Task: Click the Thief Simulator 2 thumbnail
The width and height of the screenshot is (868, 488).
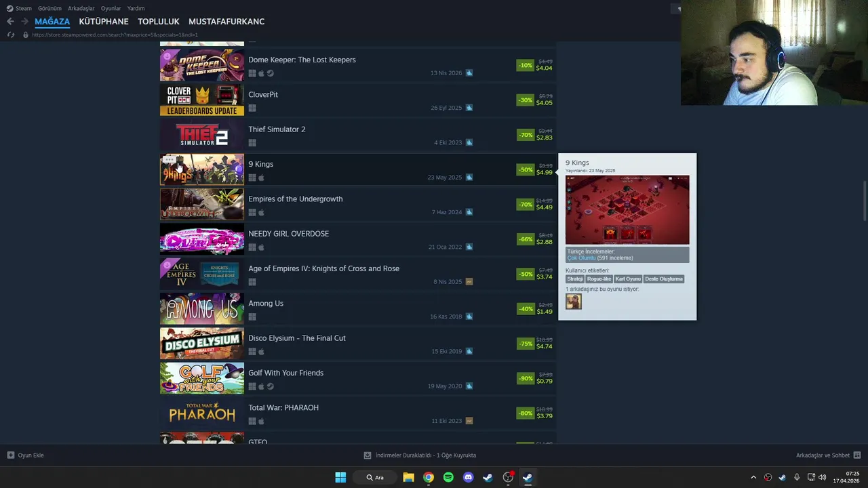Action: click(x=202, y=135)
